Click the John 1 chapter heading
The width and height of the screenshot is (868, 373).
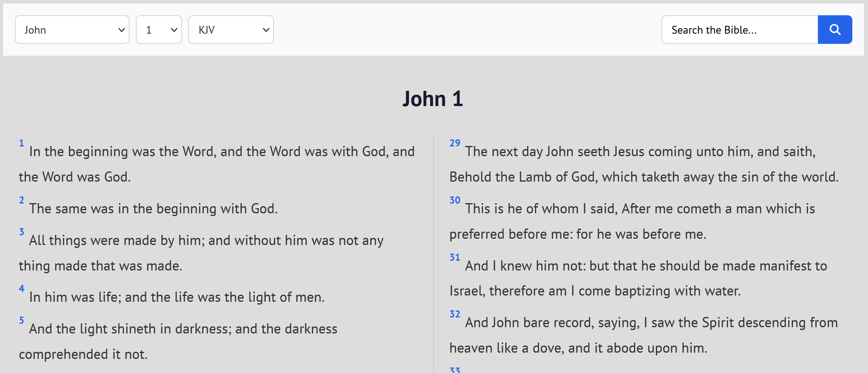tap(433, 99)
